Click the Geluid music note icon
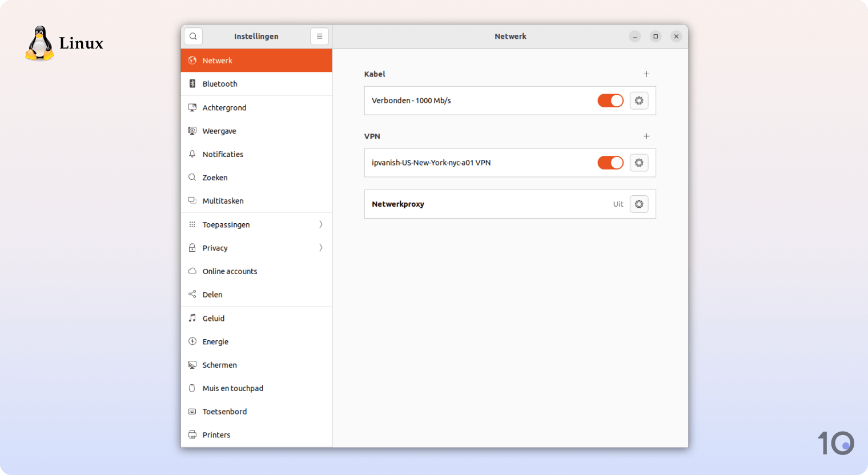The image size is (868, 475). [192, 318]
